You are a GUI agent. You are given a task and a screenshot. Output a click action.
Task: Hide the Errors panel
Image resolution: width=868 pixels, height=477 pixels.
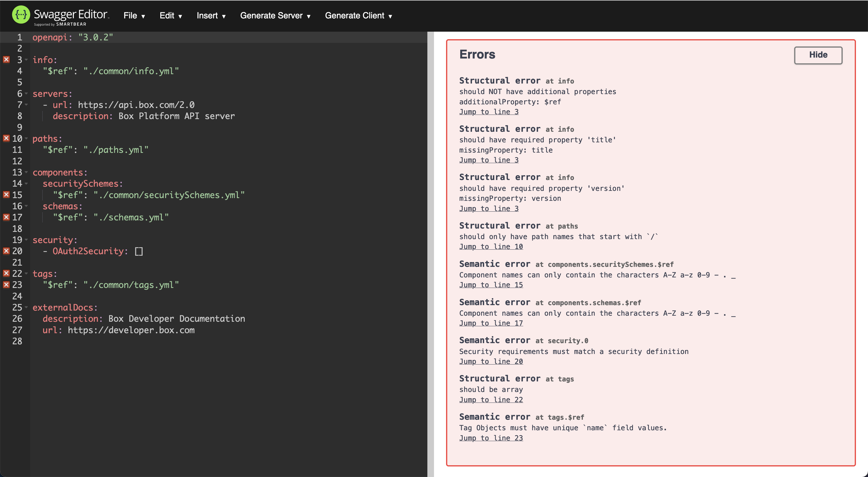[818, 55]
